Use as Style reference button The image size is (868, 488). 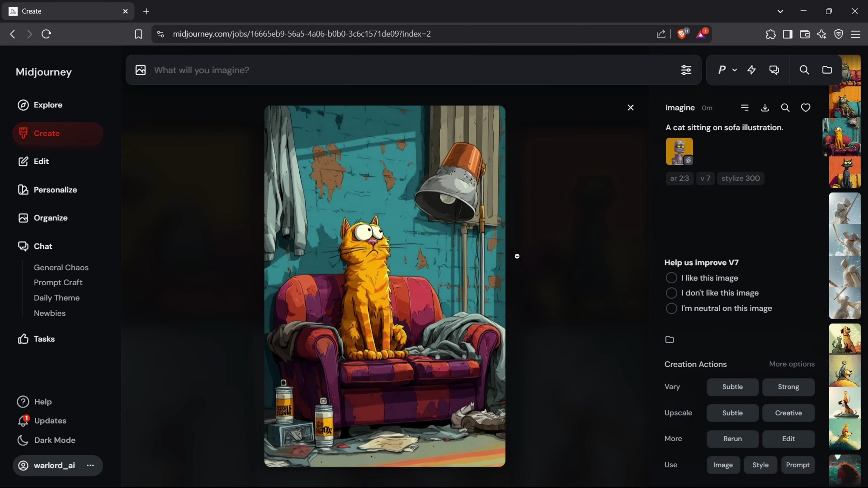(760, 465)
